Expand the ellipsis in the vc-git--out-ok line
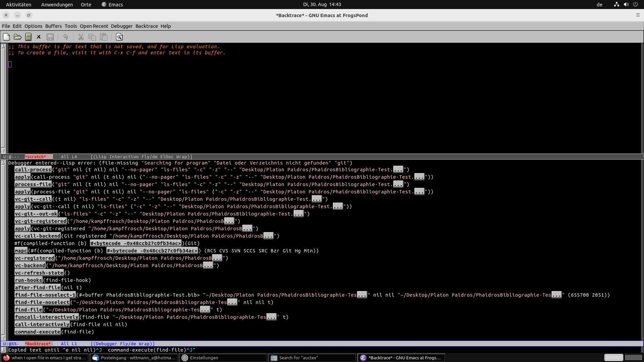644x362 pixels. [x=299, y=214]
